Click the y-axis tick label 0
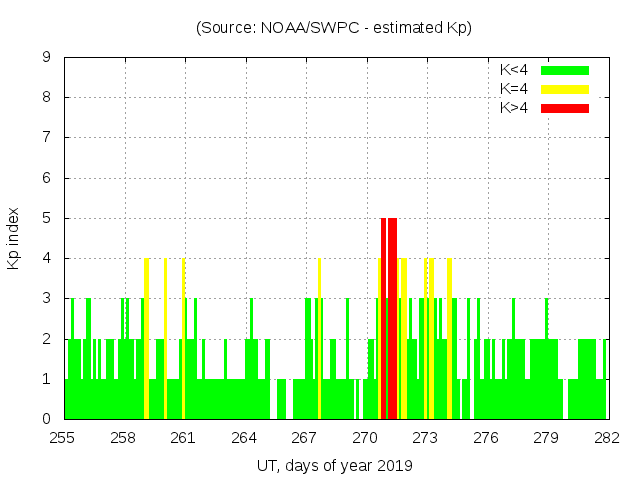640x480 pixels. (x=47, y=419)
